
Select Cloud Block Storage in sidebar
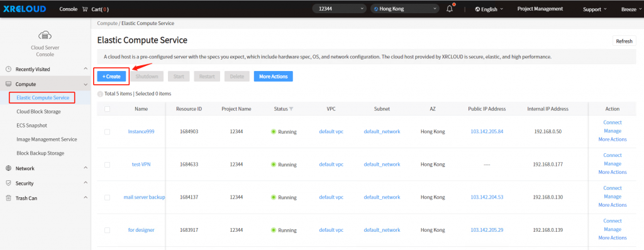click(x=38, y=112)
